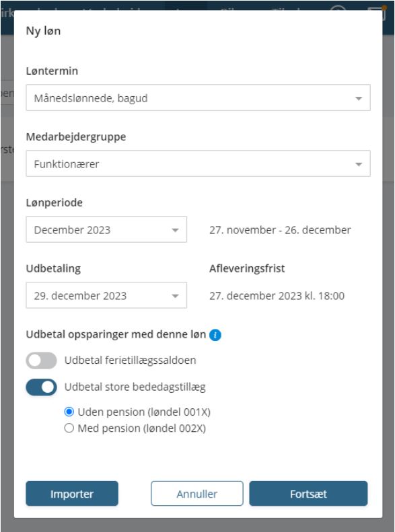Open the Løntermin dropdown

[x=199, y=98]
